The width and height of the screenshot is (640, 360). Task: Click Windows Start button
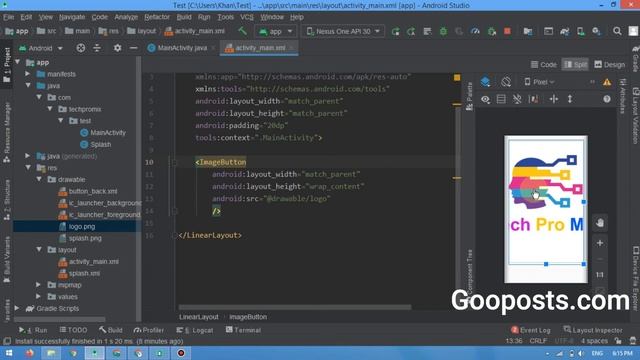8,353
